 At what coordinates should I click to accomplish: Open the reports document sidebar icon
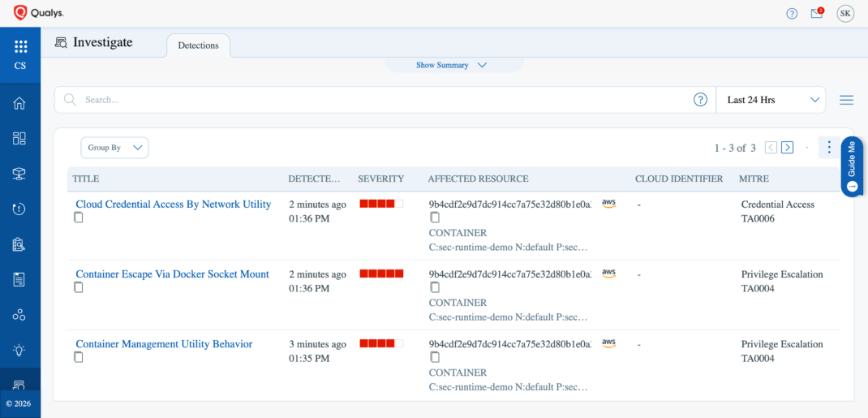[x=19, y=279]
